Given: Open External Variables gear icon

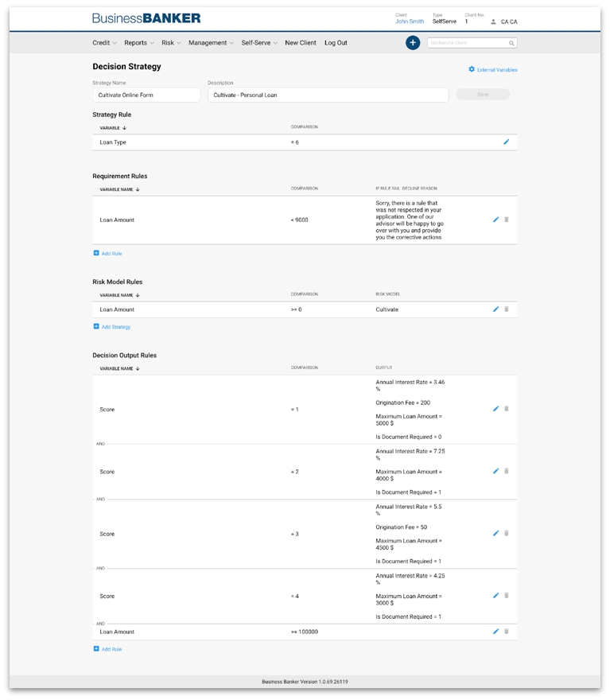Looking at the screenshot, I should [472, 69].
